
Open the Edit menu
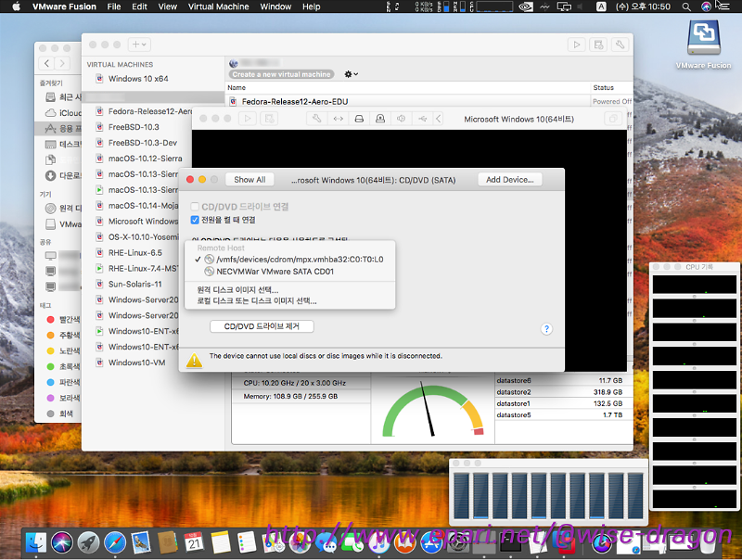[x=140, y=6]
